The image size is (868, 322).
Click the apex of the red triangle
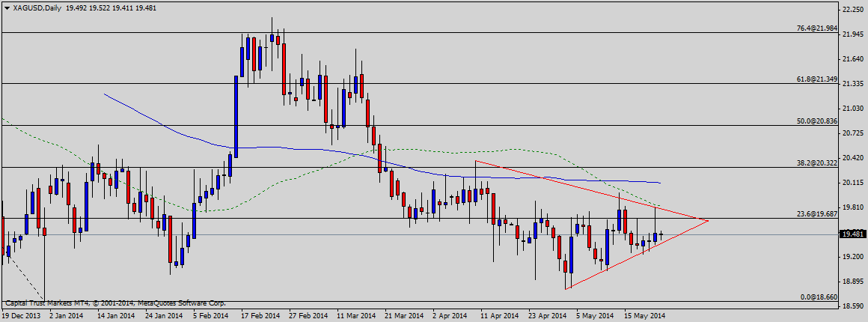tap(707, 220)
